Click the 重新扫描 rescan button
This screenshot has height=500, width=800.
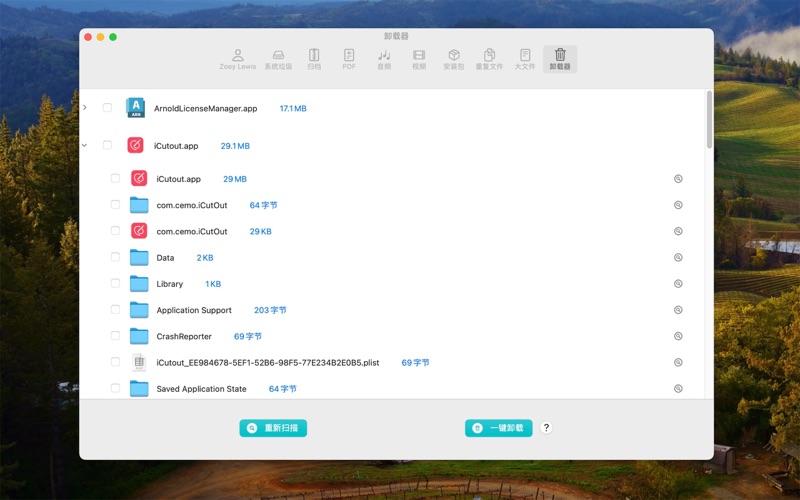pos(273,428)
